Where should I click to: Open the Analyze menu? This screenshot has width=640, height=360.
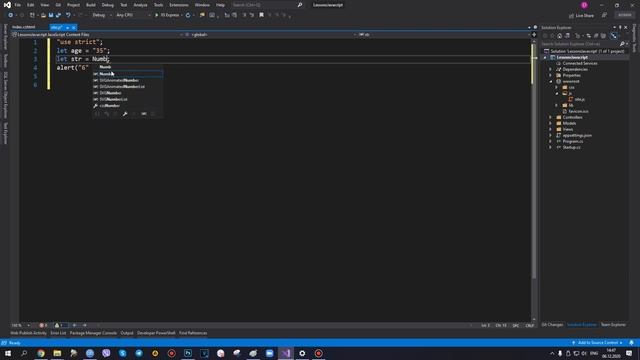[x=140, y=5]
